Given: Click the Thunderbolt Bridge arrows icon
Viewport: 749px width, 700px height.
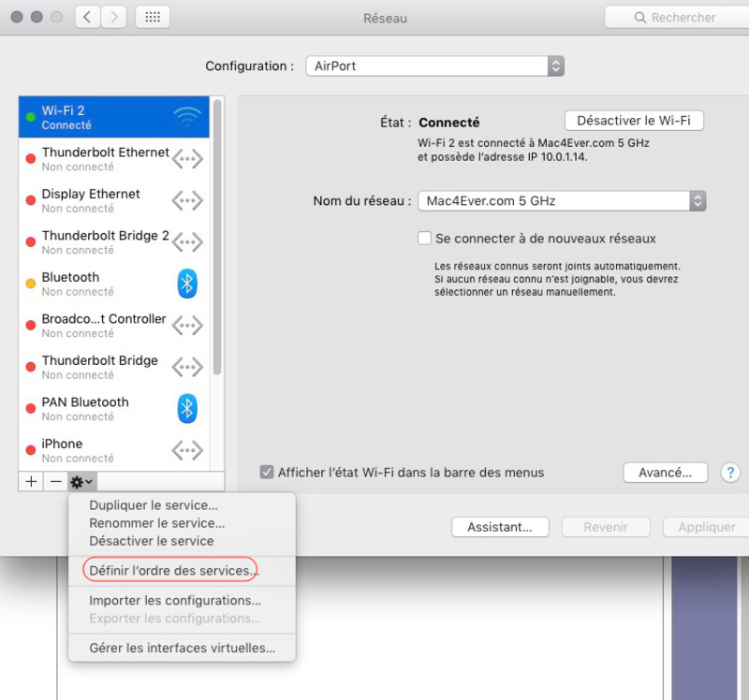Looking at the screenshot, I should [x=187, y=367].
